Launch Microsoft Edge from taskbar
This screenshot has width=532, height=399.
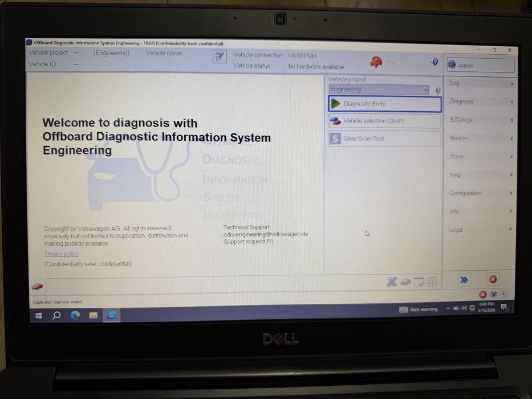point(75,316)
